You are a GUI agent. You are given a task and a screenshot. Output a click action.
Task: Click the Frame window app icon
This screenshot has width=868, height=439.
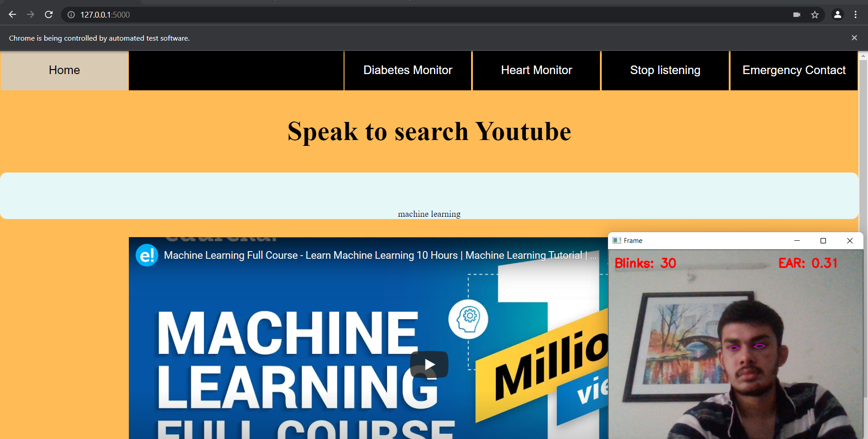pyautogui.click(x=617, y=241)
